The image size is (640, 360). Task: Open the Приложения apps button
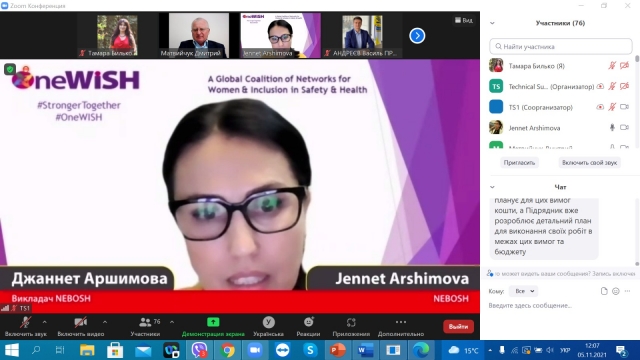pos(351,327)
